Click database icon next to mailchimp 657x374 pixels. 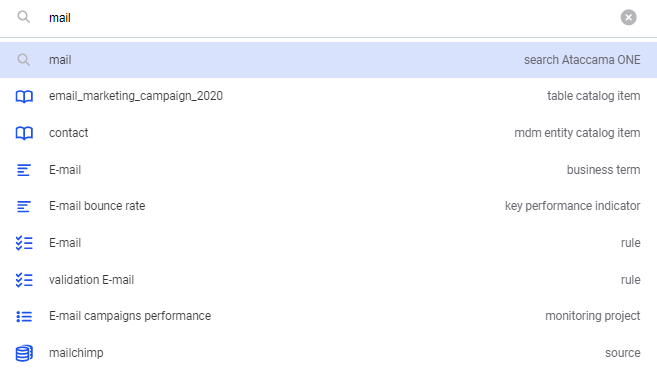pos(24,353)
